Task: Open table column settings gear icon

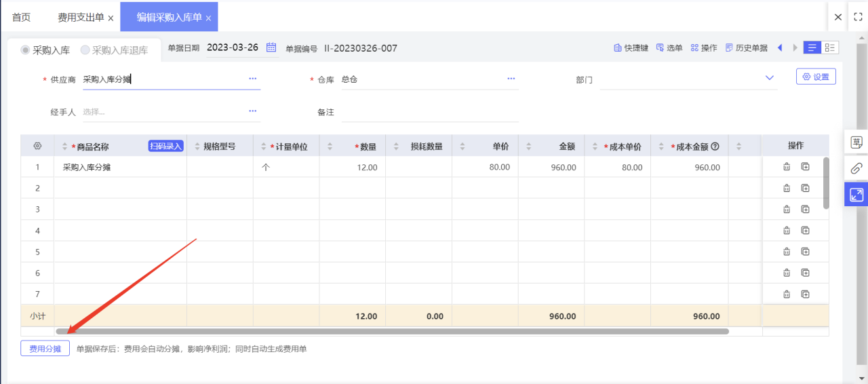Action: (x=37, y=146)
